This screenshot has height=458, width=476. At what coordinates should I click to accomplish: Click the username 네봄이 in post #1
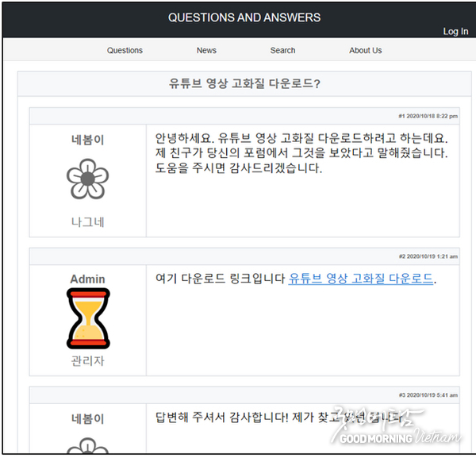(x=88, y=140)
